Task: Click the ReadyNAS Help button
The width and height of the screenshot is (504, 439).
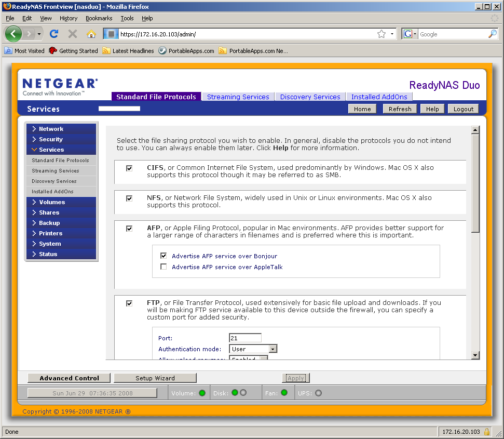Action: pyautogui.click(x=432, y=109)
